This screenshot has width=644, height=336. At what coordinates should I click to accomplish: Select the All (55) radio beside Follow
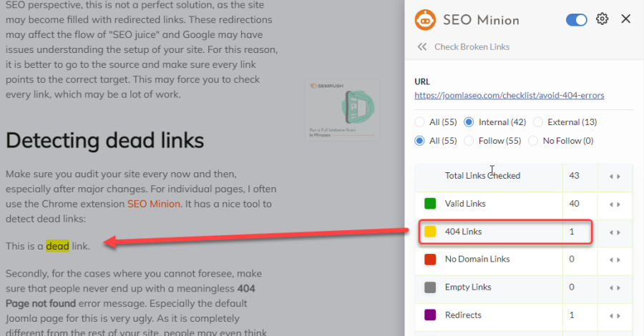click(419, 141)
